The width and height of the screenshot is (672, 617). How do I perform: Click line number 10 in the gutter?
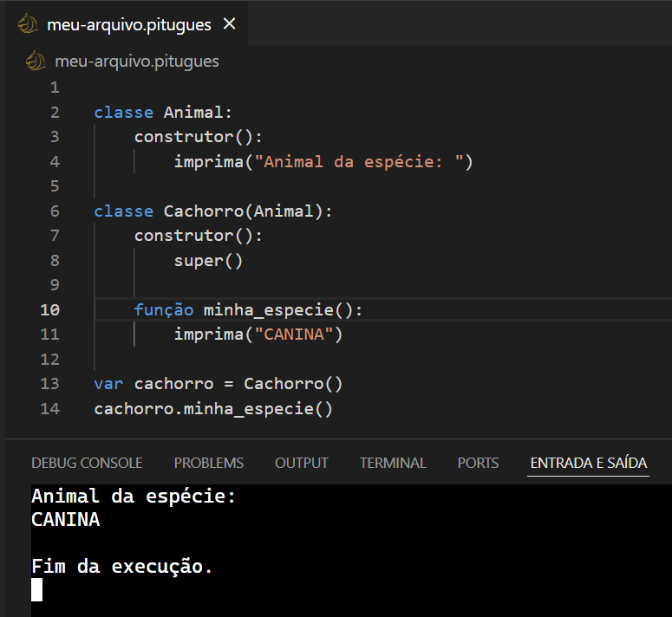pos(50,309)
